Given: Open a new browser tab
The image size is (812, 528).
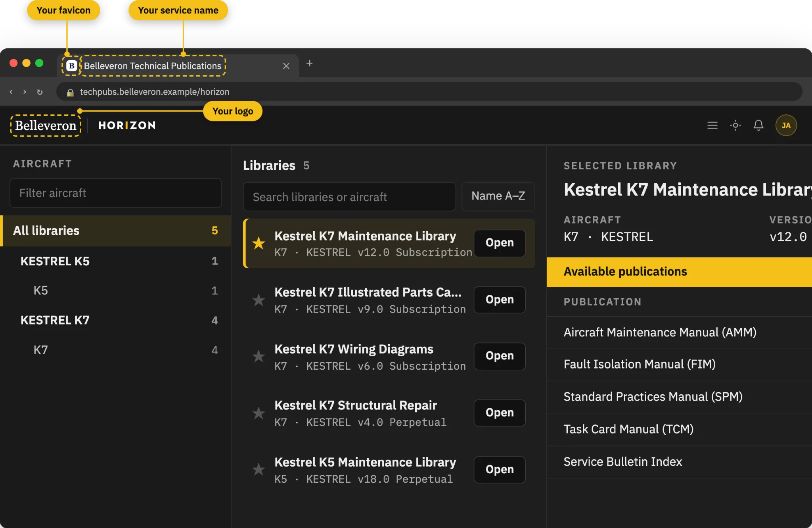Looking at the screenshot, I should [310, 63].
